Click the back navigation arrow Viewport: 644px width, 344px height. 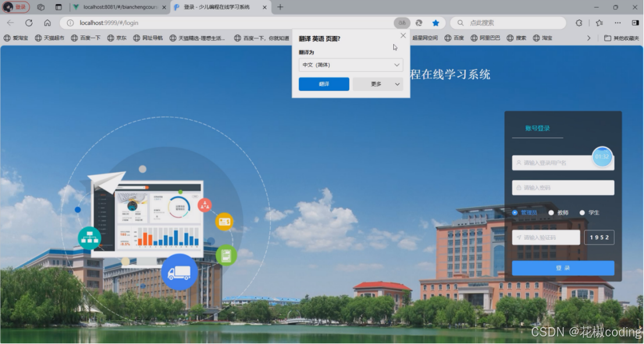point(10,22)
